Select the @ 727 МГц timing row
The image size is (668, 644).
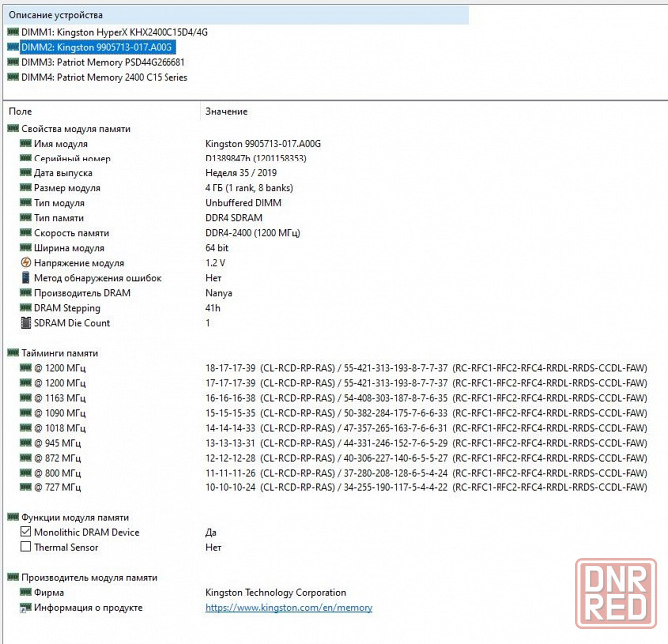[334, 487]
